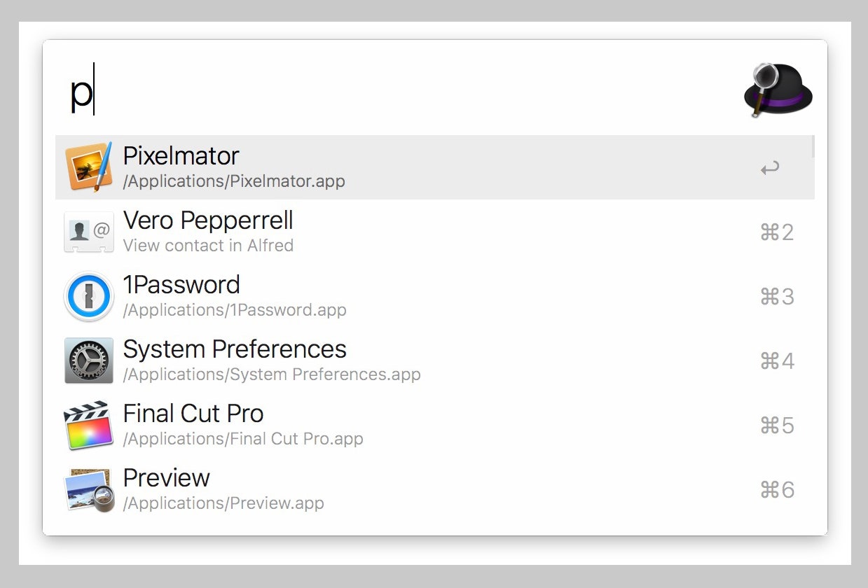Select the Preview result title
Viewport: 868px width, 588px height.
pyautogui.click(x=167, y=477)
